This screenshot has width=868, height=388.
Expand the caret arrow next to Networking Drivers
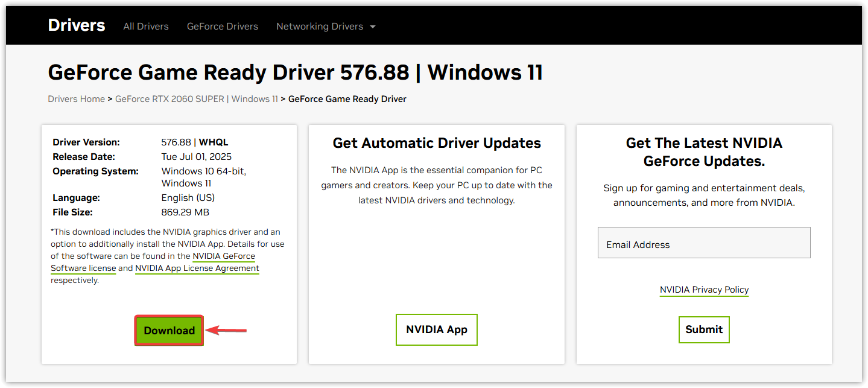[x=372, y=27]
